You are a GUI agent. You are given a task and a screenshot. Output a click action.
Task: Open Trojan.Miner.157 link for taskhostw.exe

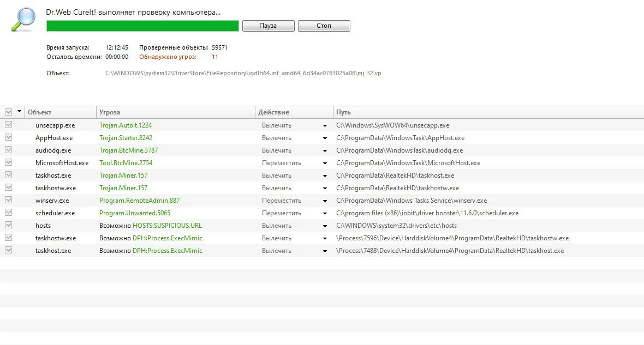[123, 188]
